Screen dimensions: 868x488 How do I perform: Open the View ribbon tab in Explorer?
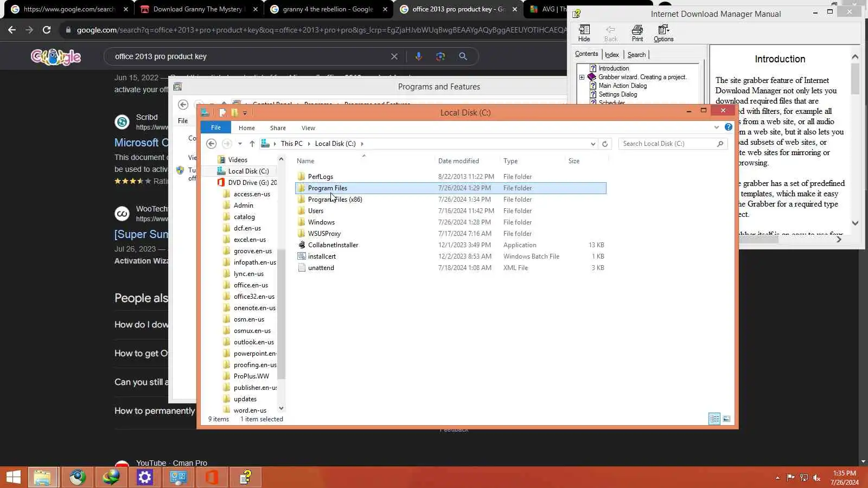click(308, 128)
